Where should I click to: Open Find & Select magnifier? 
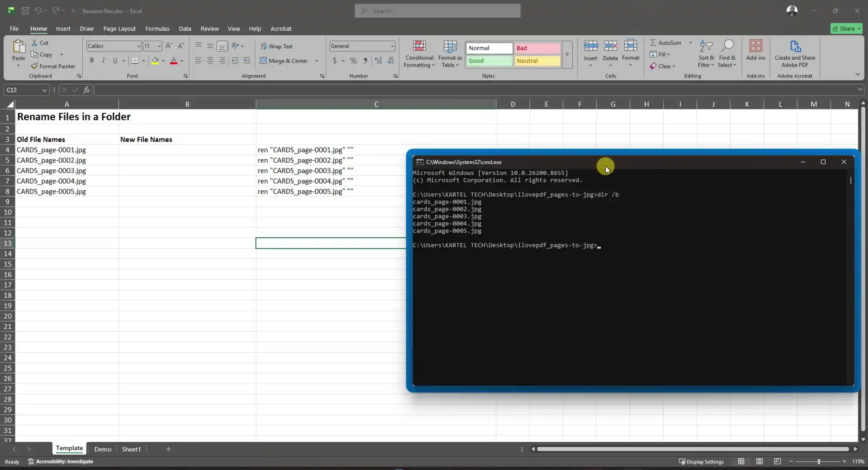pos(727,54)
